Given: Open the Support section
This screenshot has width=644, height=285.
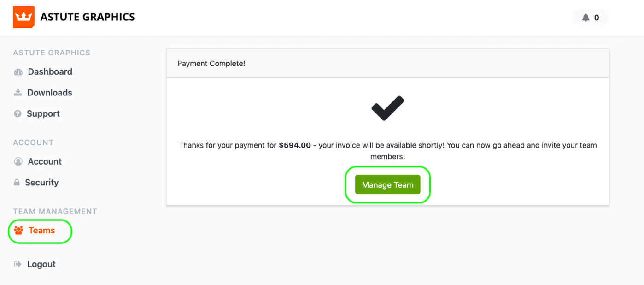Looking at the screenshot, I should (x=43, y=114).
